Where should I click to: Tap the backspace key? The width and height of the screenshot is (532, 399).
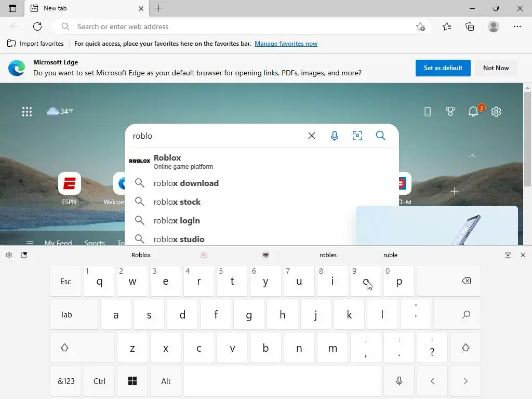pyautogui.click(x=449, y=281)
